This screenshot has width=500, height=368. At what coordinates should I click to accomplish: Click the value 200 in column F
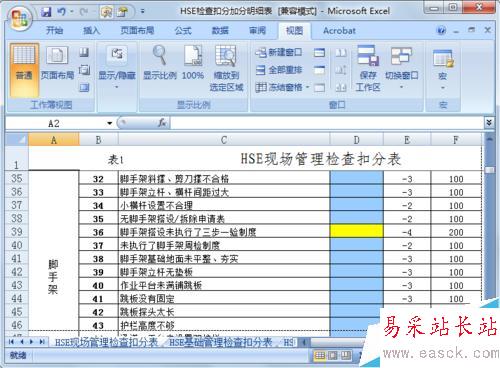point(456,232)
